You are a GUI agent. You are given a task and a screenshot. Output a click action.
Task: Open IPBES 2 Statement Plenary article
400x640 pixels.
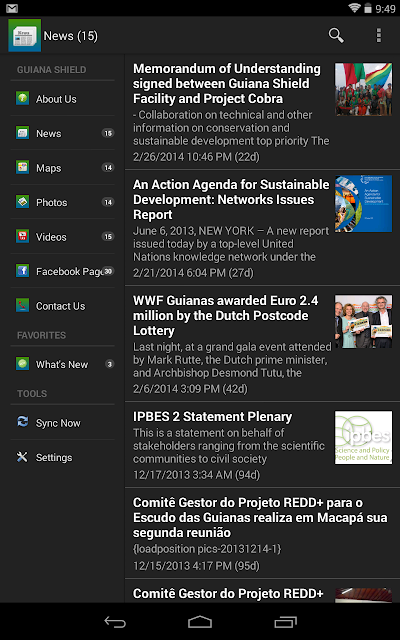tap(262, 445)
